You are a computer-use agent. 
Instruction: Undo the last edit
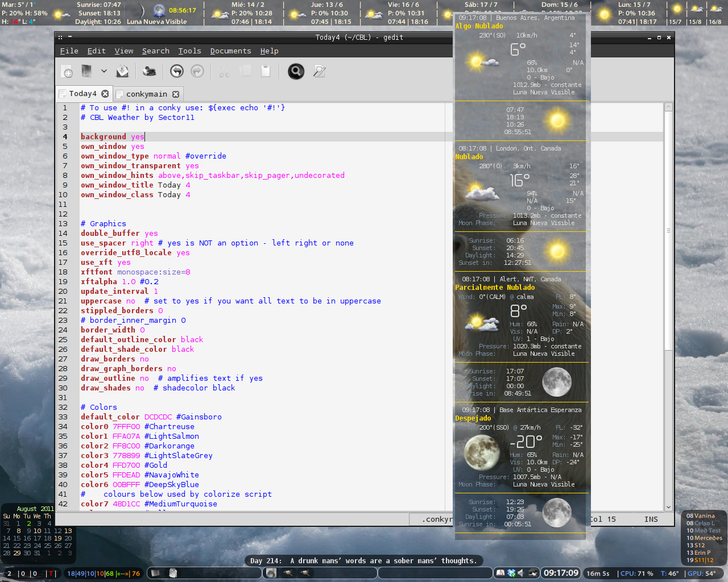click(177, 71)
